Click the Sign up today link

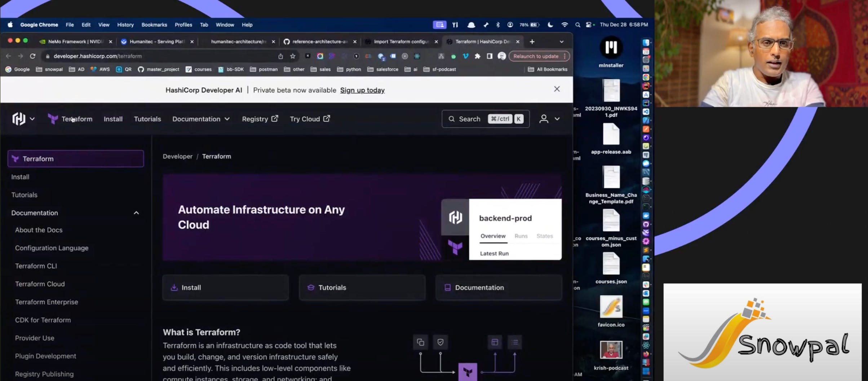tap(362, 90)
